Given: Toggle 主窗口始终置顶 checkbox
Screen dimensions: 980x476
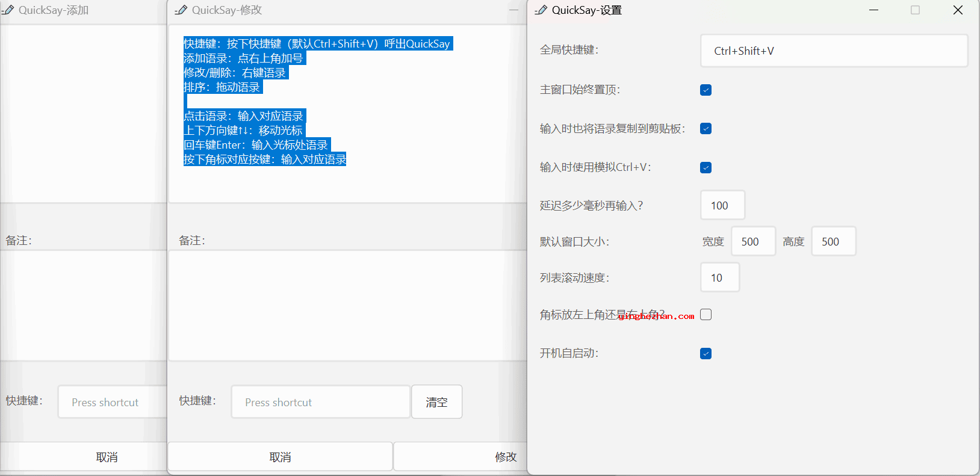Looking at the screenshot, I should [706, 90].
